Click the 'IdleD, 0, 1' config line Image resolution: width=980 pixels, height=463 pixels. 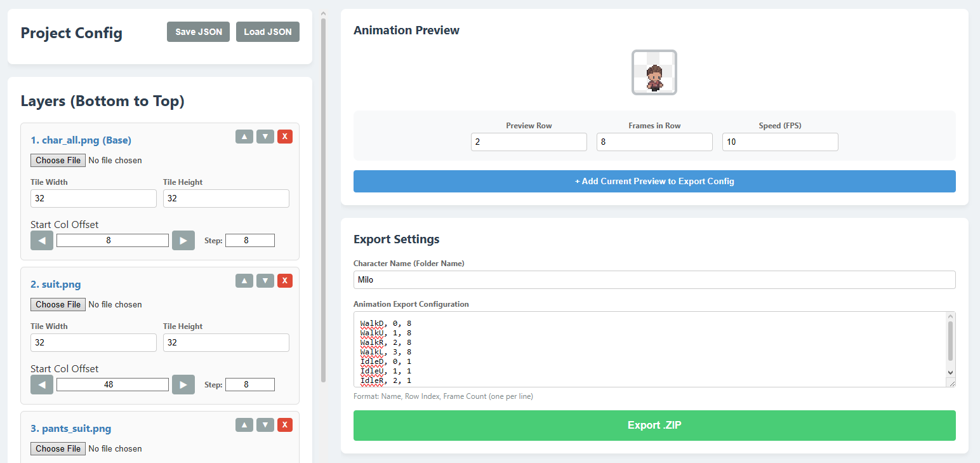coord(386,361)
